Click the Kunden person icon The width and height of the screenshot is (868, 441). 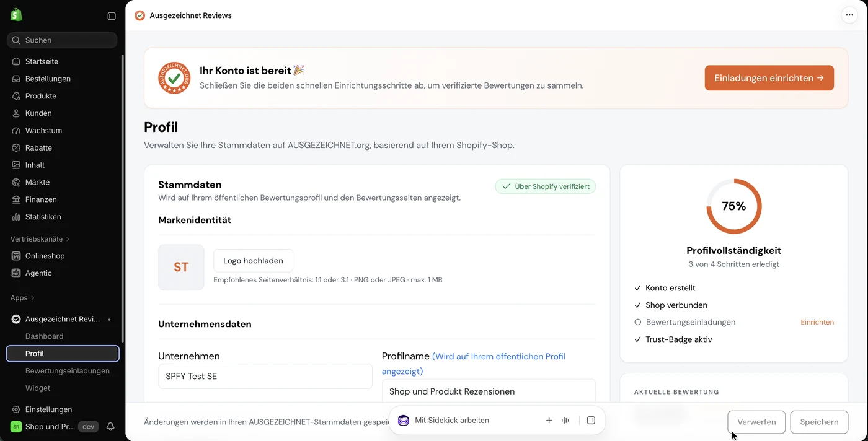pyautogui.click(x=16, y=113)
